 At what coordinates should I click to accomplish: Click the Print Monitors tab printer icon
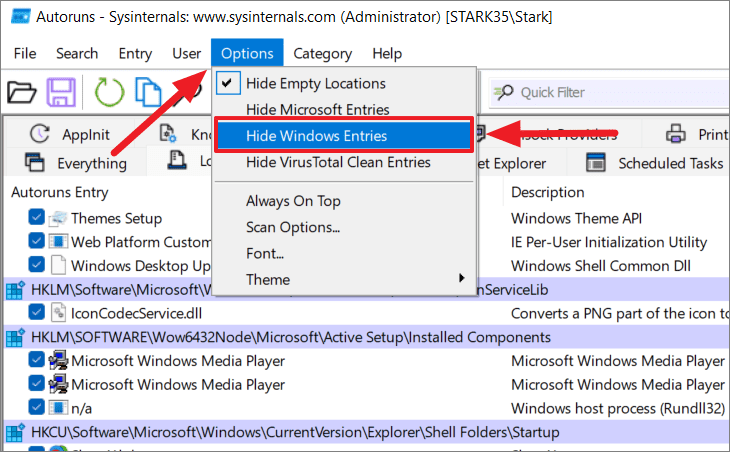(676, 134)
